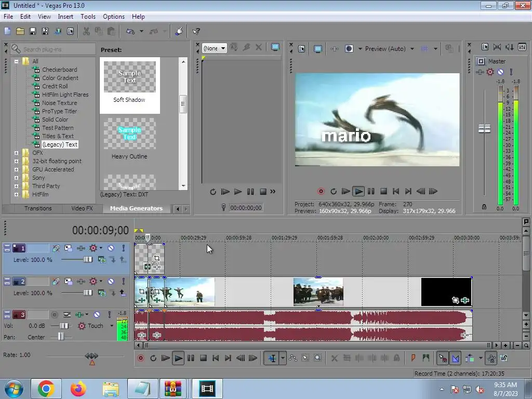Viewport: 532px width, 399px height.
Task: Click the What's This help icon
Action: (x=196, y=31)
